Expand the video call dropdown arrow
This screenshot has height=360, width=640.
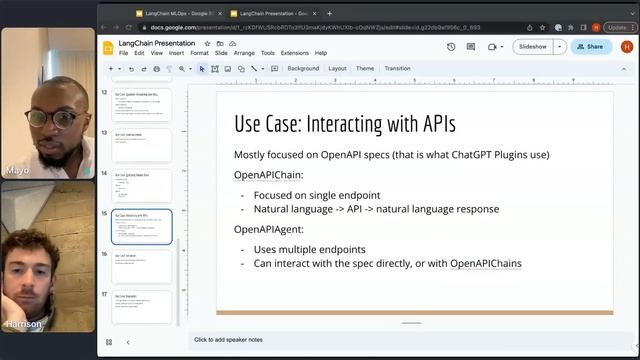[x=502, y=47]
